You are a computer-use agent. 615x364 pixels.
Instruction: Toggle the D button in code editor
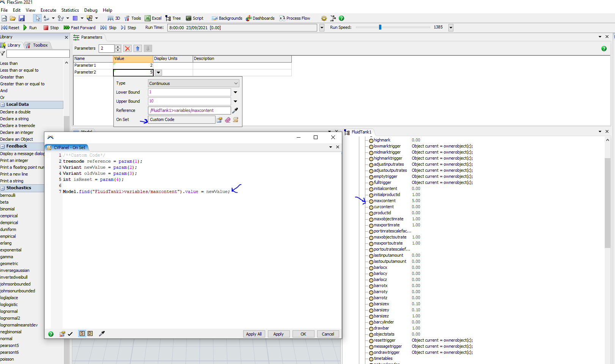click(x=90, y=334)
